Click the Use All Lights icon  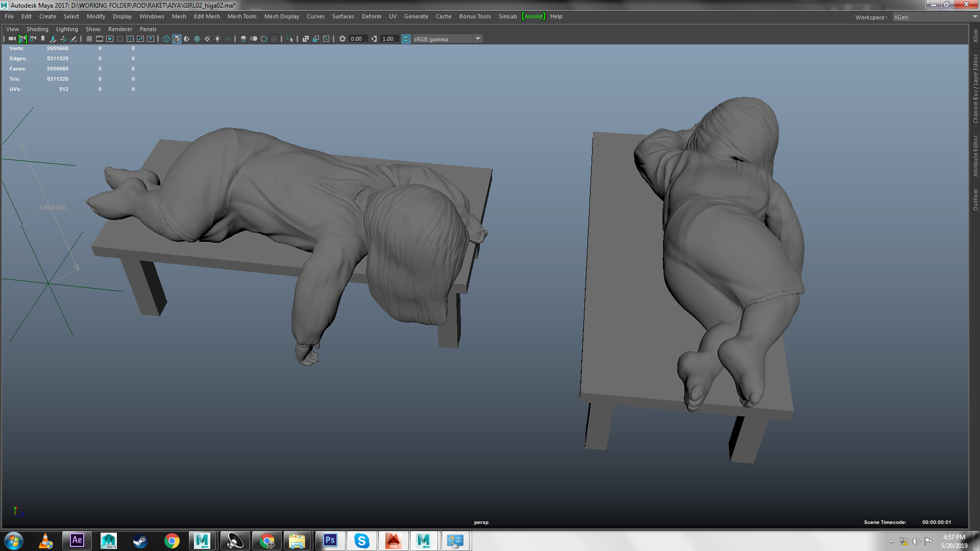[x=217, y=39]
